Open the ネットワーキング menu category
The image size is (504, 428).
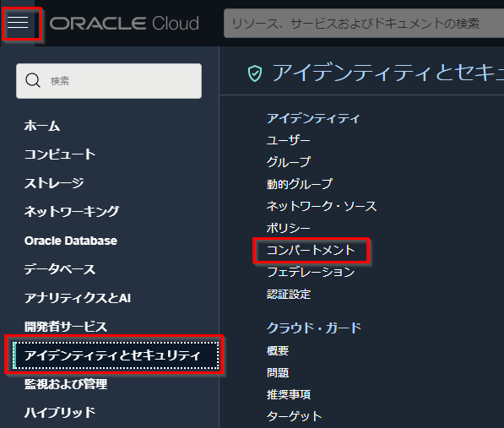pyautogui.click(x=72, y=211)
